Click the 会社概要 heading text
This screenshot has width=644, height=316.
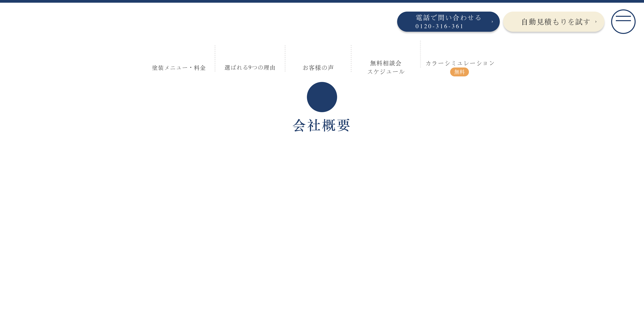322,125
